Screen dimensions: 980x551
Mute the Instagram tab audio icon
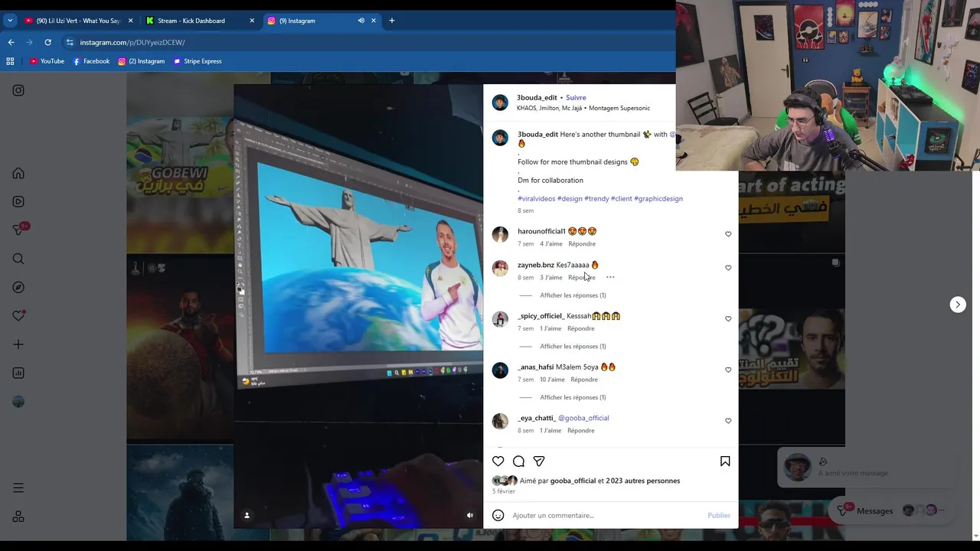pos(361,21)
